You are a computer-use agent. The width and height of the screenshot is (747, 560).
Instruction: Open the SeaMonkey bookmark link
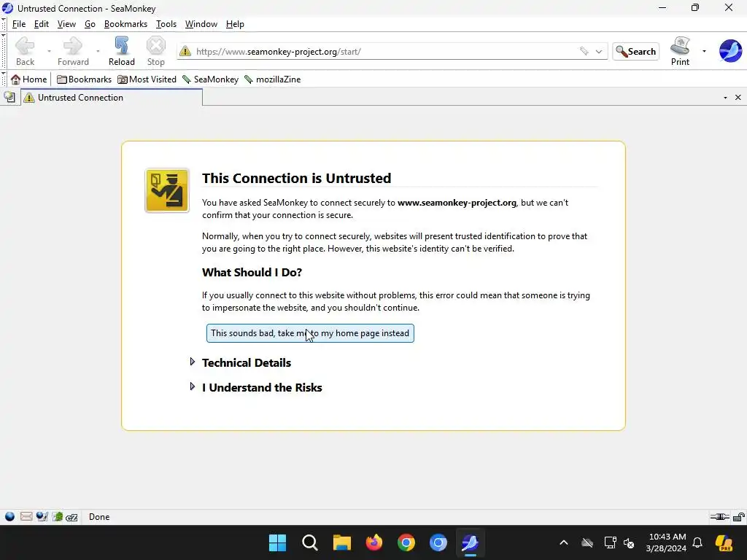tap(210, 79)
